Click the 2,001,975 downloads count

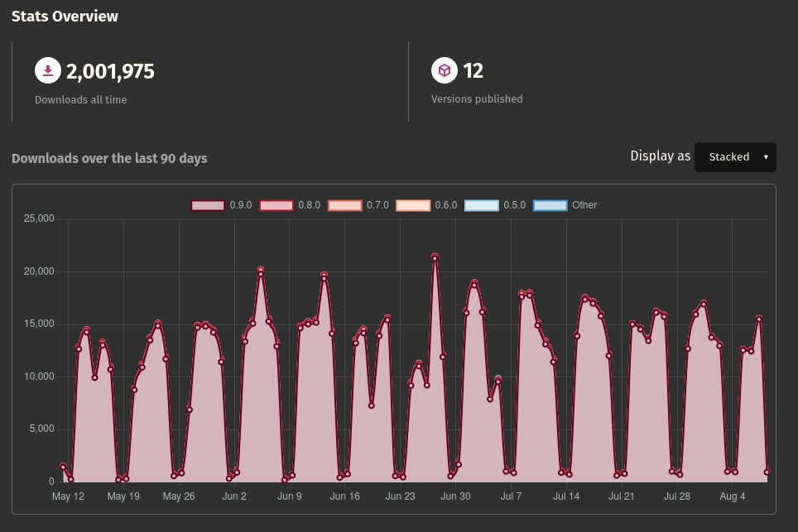point(110,72)
